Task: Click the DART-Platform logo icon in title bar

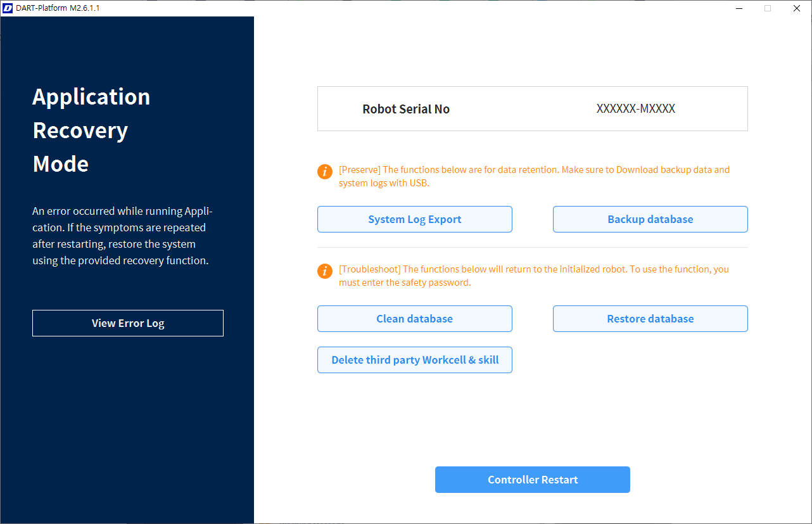Action: coord(8,8)
